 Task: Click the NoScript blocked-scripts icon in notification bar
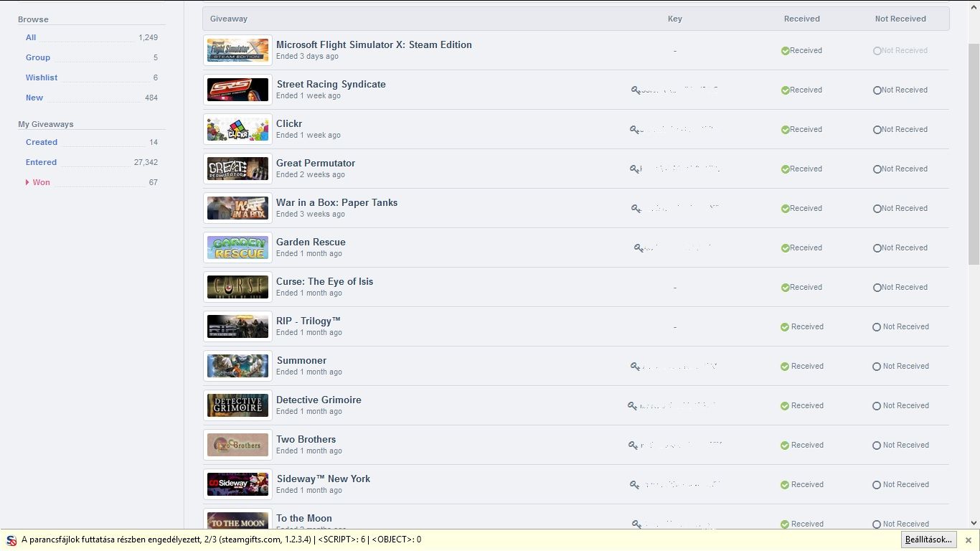[11, 540]
